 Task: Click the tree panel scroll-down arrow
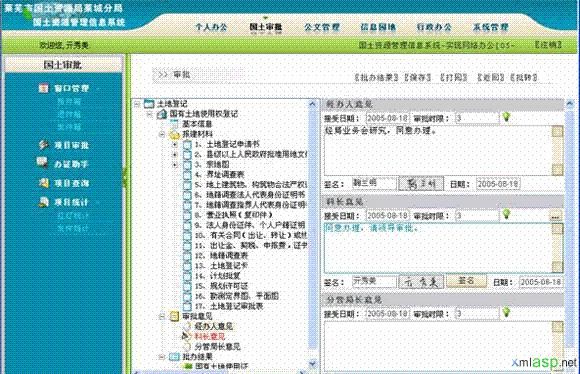313,364
